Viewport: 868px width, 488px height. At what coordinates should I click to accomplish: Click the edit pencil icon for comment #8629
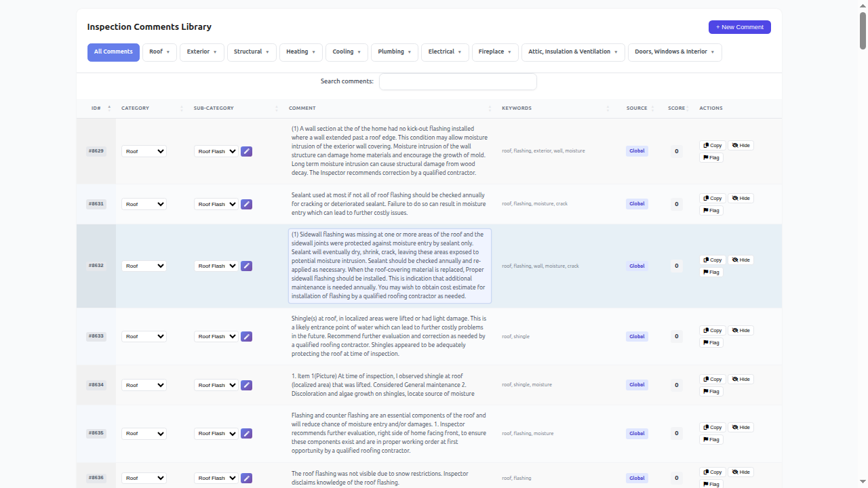tap(246, 151)
